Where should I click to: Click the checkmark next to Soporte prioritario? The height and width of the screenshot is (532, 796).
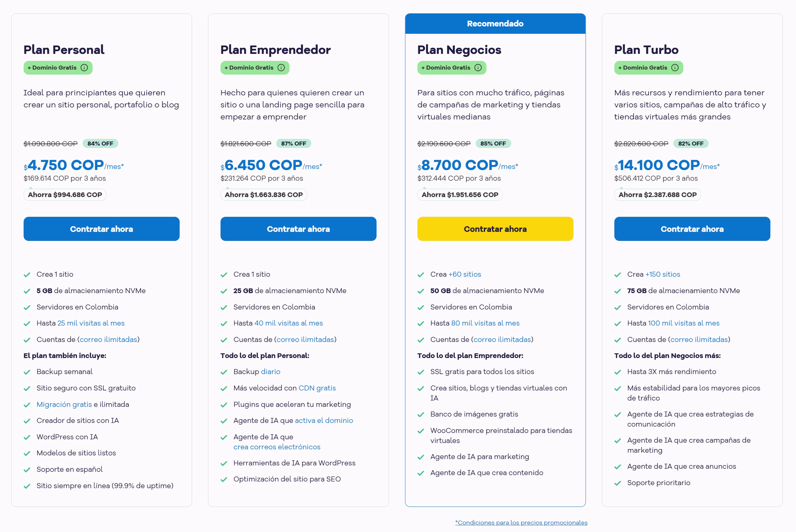pyautogui.click(x=618, y=482)
